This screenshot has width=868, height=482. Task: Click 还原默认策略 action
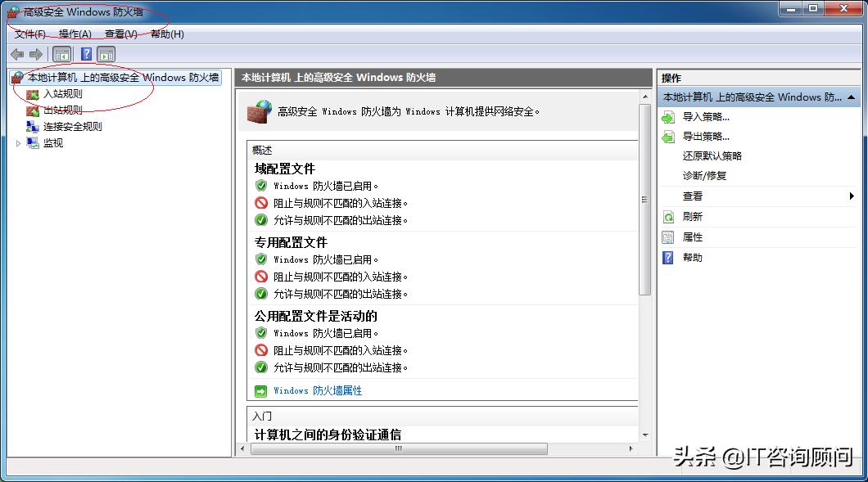tap(712, 156)
